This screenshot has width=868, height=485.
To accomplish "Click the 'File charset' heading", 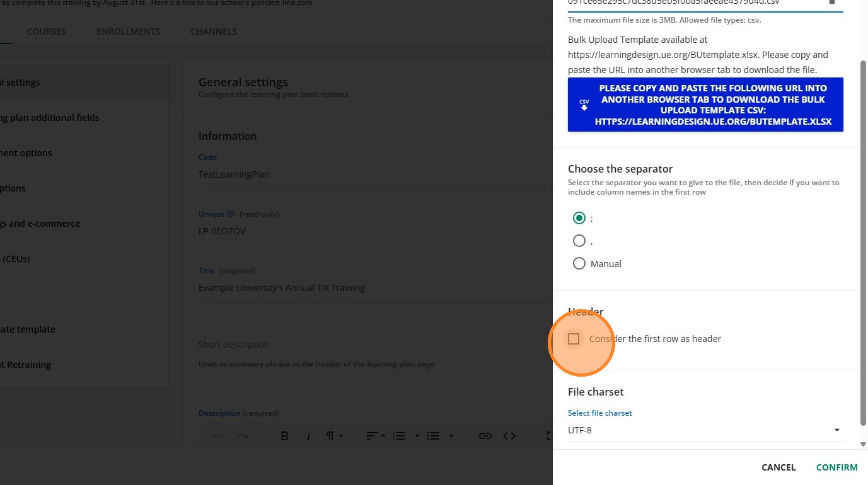I will pos(596,392).
